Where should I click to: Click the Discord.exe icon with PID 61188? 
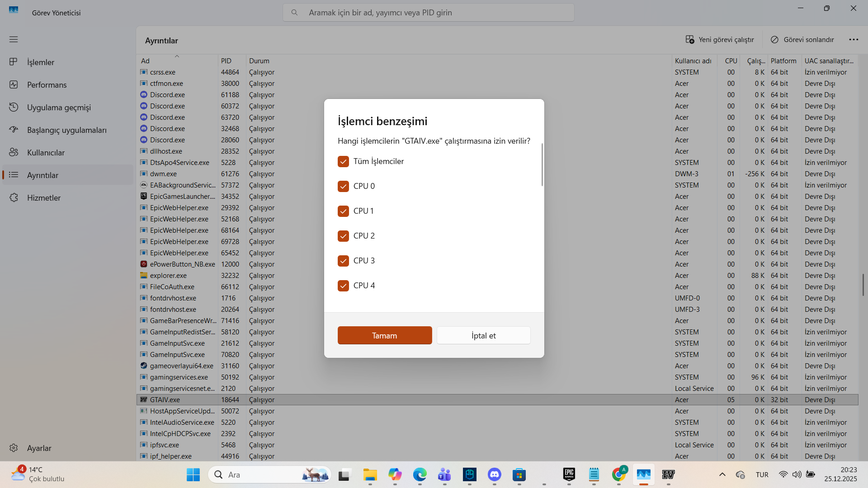pyautogui.click(x=144, y=94)
